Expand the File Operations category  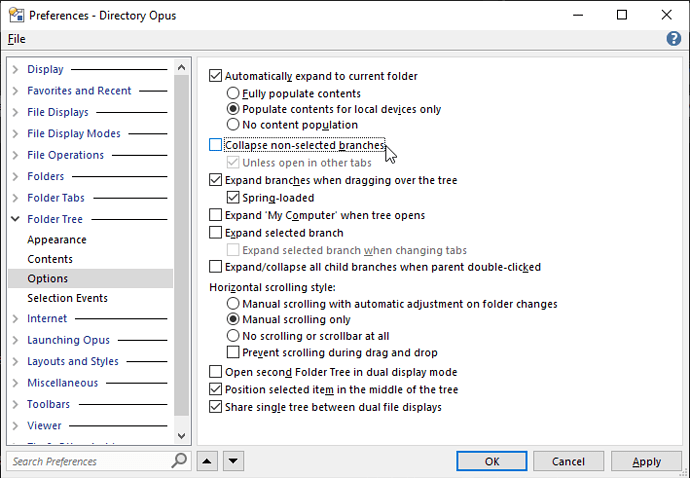pyautogui.click(x=15, y=155)
